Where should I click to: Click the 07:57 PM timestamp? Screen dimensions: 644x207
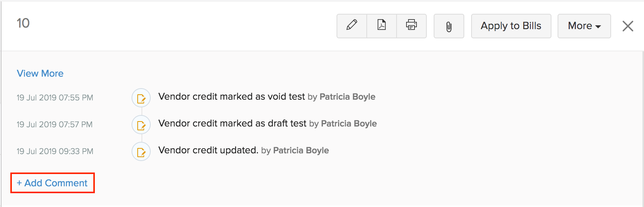coord(54,125)
